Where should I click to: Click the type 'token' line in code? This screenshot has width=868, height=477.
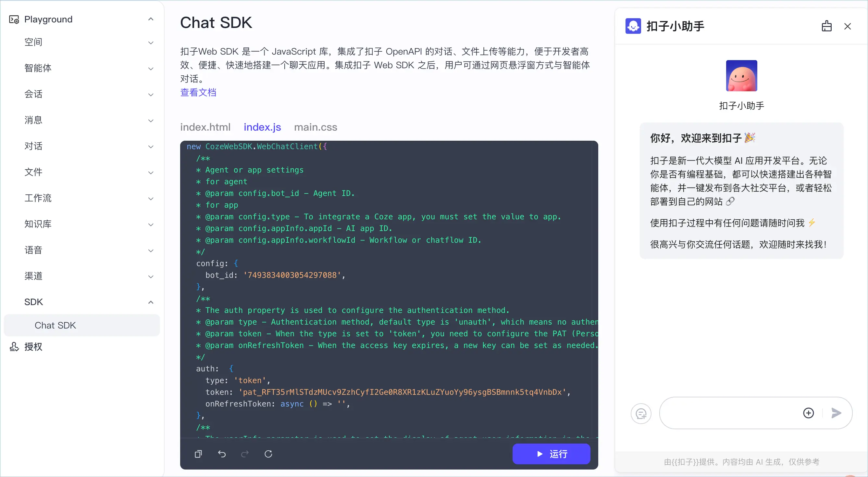(x=238, y=380)
